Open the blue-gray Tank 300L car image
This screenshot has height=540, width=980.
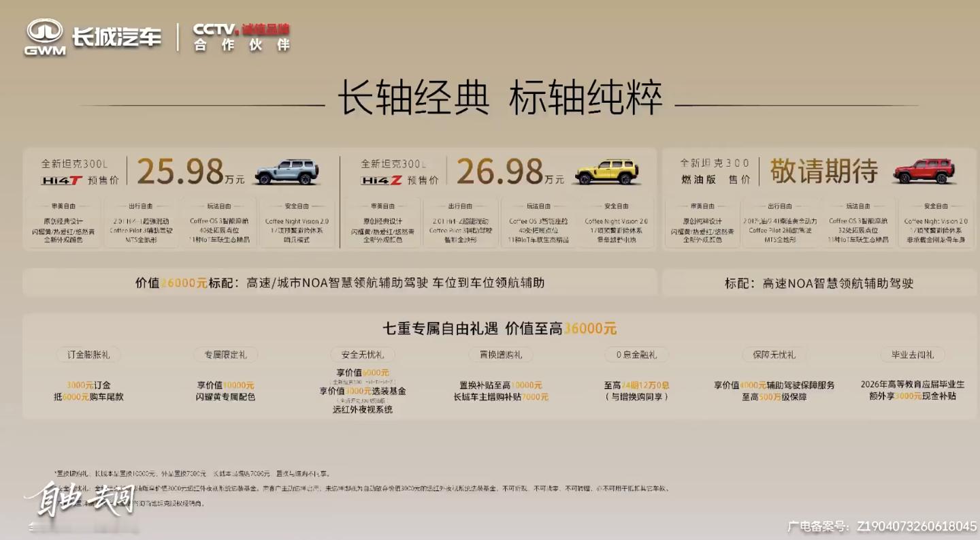point(287,172)
